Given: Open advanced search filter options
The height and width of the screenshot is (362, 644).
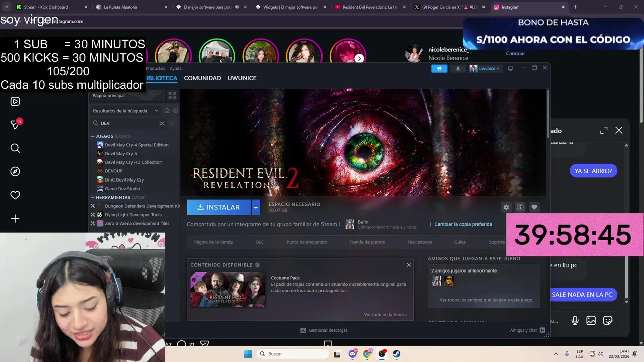Looking at the screenshot, I should pyautogui.click(x=172, y=123).
